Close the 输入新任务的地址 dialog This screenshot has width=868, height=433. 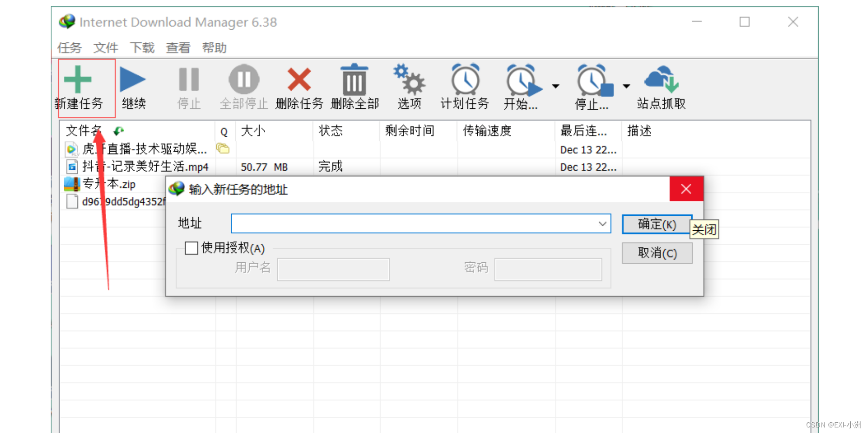click(x=686, y=189)
